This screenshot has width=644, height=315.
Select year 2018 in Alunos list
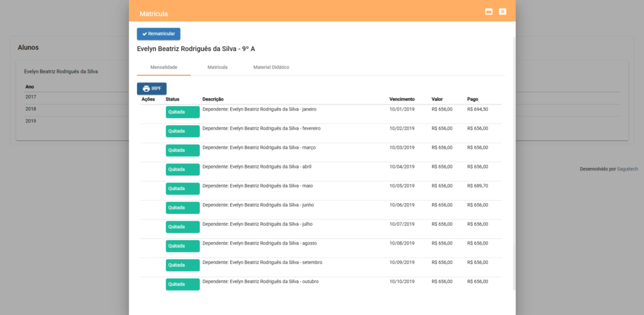31,109
